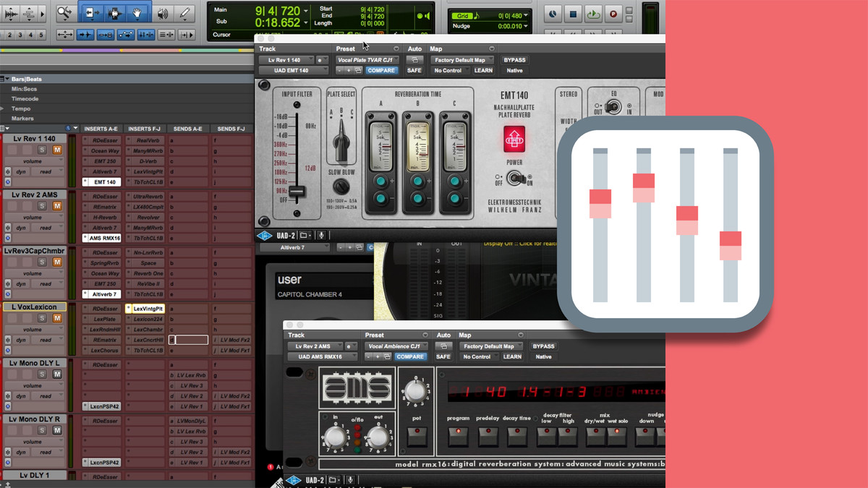
Task: Toggle BYPASS in the EMT 140 window
Action: pyautogui.click(x=514, y=60)
